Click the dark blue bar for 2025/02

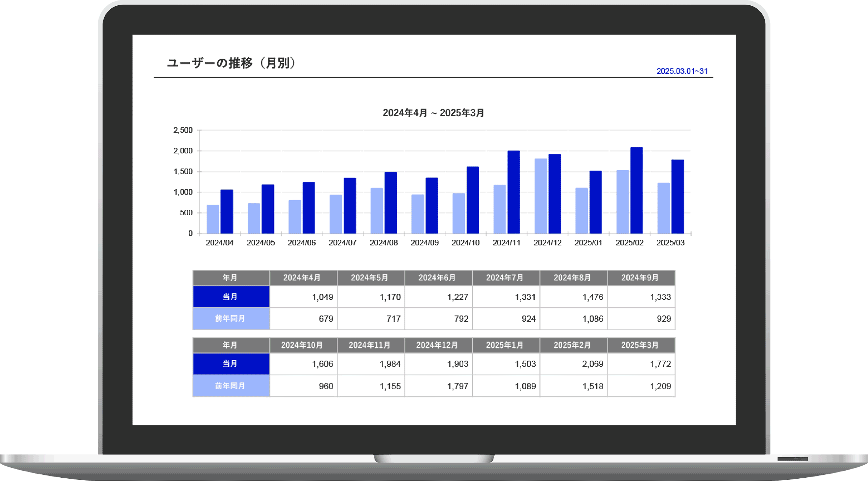point(636,191)
